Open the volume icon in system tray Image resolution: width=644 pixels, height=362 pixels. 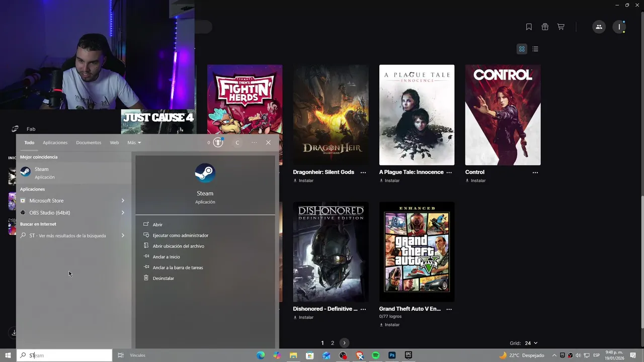[578, 355]
